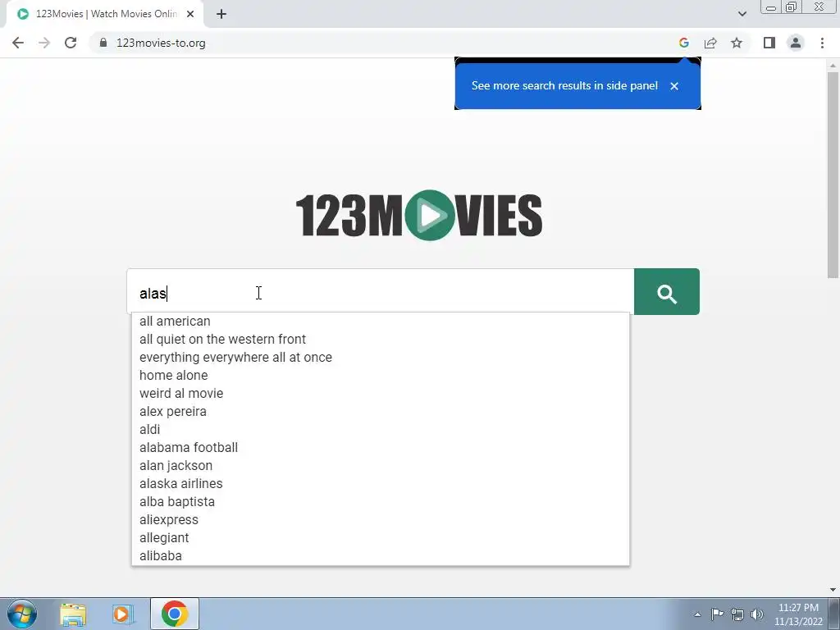This screenshot has height=630, width=840.
Task: Open Google side search icon in address bar
Action: [x=683, y=43]
